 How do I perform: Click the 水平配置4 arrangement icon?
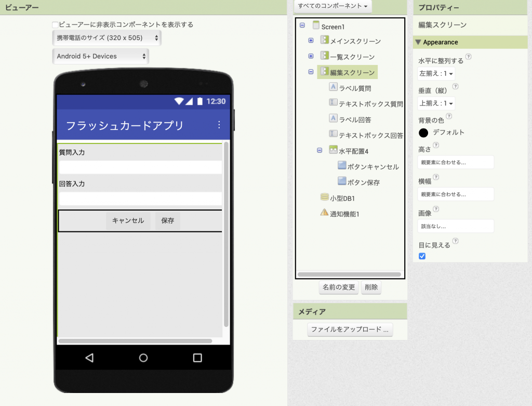(334, 150)
